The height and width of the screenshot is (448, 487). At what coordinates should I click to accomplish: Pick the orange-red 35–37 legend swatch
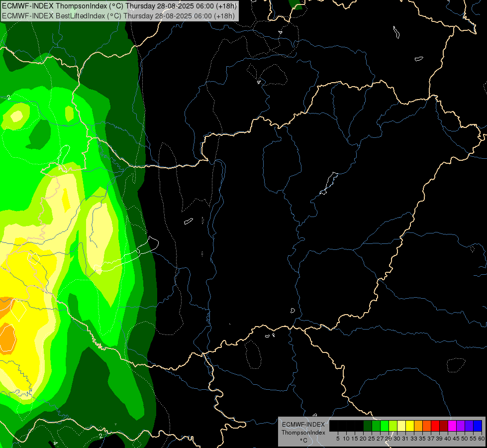coord(427,426)
